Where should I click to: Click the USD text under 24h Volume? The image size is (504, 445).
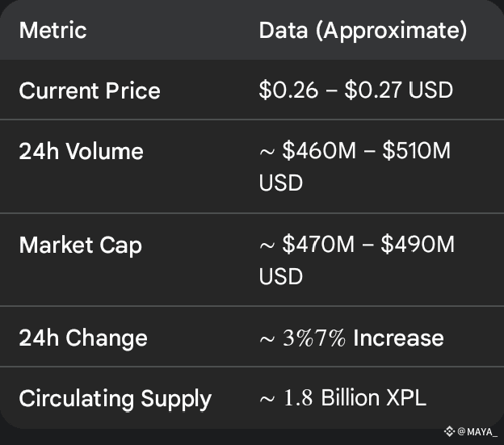(280, 183)
